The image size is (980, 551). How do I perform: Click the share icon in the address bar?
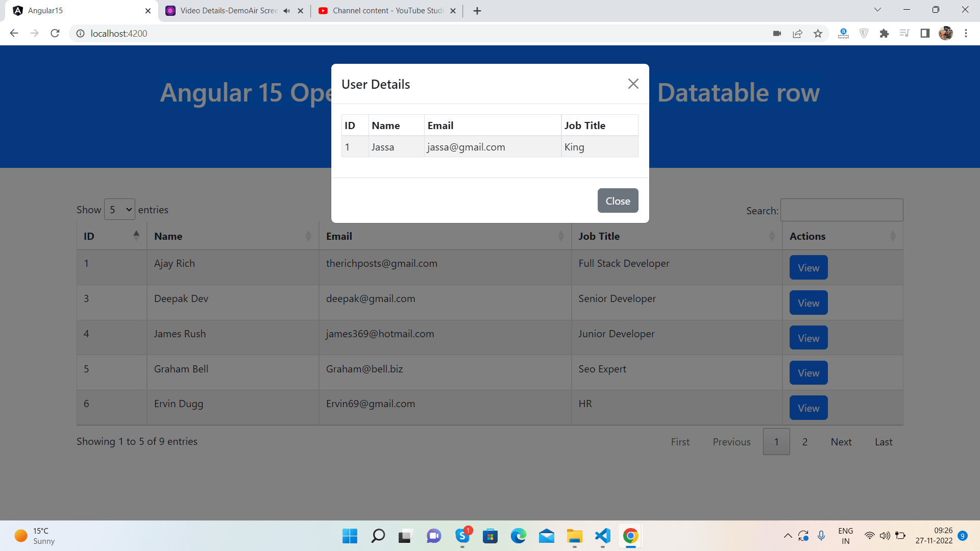(x=797, y=33)
